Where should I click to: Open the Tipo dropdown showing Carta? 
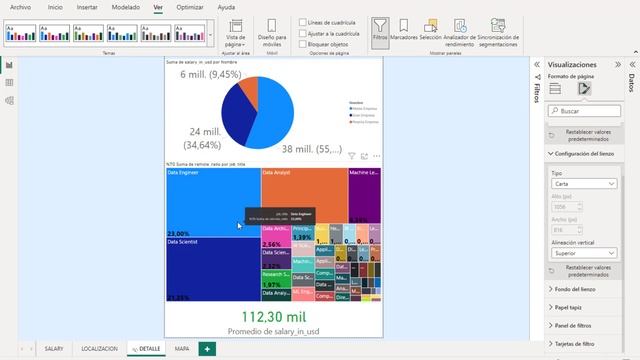point(584,184)
